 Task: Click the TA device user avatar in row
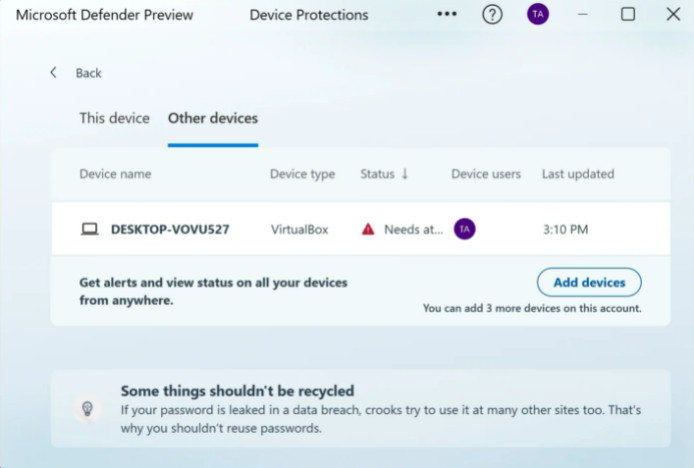point(464,229)
